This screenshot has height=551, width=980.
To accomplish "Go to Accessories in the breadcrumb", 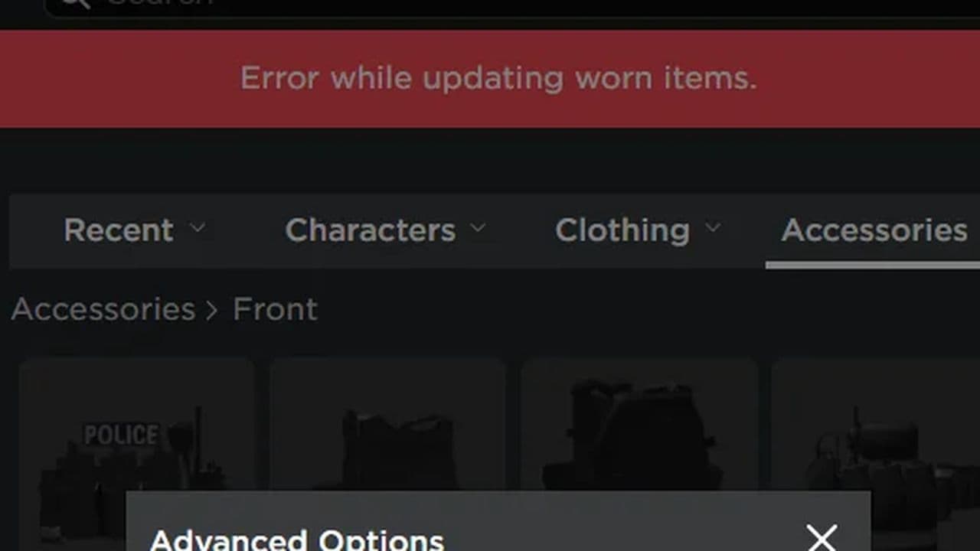I will 103,309.
